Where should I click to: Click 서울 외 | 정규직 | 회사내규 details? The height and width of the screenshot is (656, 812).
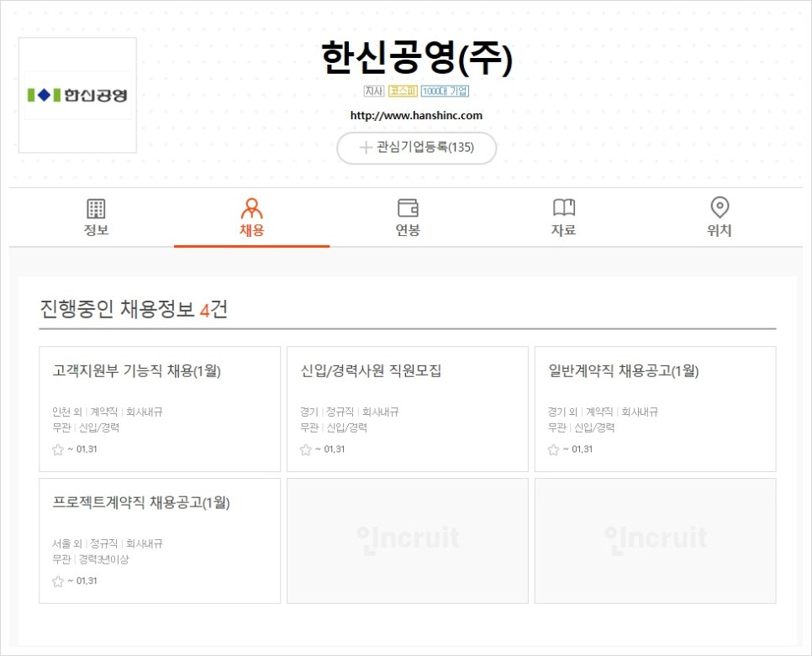108,543
